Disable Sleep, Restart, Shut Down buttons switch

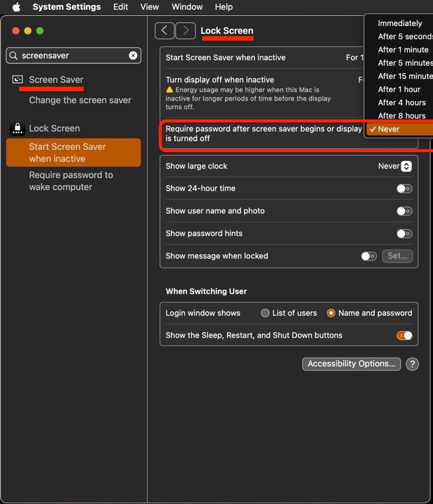pyautogui.click(x=405, y=336)
